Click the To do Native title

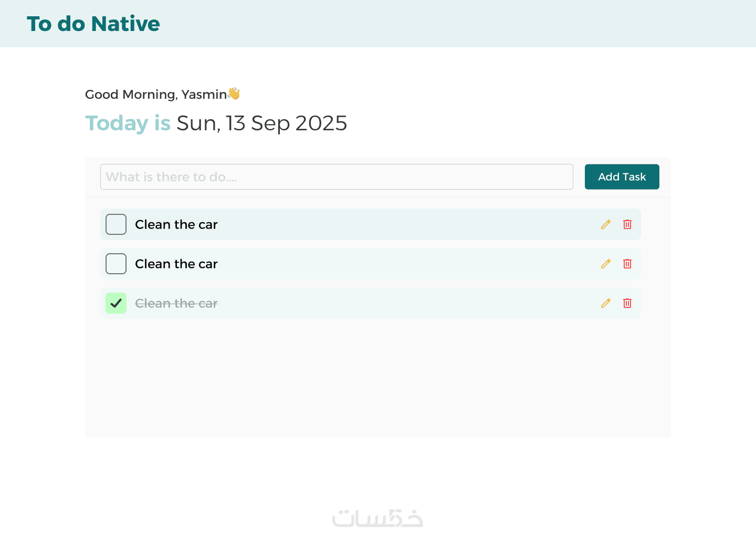click(93, 24)
